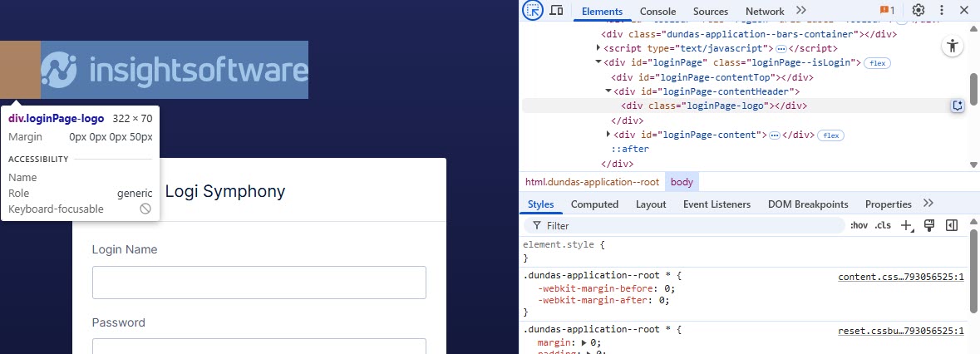This screenshot has height=354, width=980.
Task: Open the content.css source link
Action: [901, 278]
